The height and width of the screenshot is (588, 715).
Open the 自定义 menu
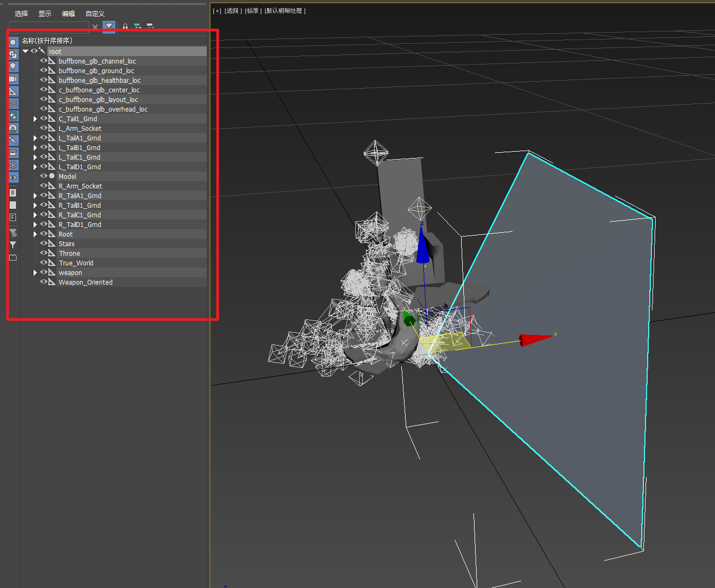tap(95, 13)
